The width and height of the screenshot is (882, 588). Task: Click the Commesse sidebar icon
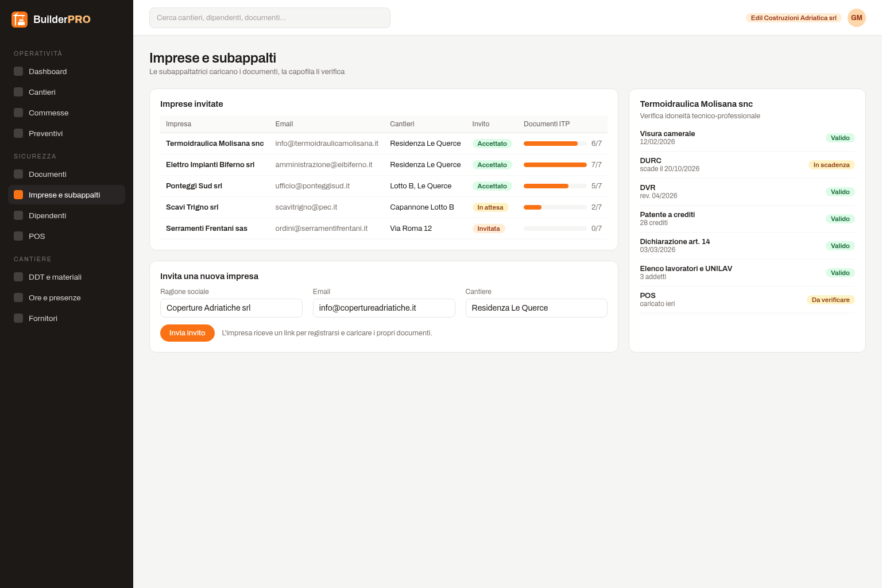pyautogui.click(x=18, y=113)
